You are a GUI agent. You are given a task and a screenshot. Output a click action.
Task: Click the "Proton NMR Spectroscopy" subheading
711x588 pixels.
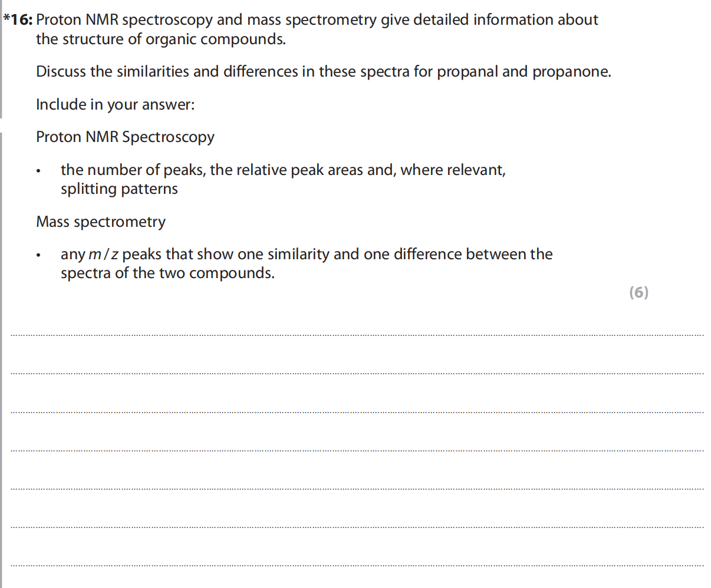coord(125,137)
